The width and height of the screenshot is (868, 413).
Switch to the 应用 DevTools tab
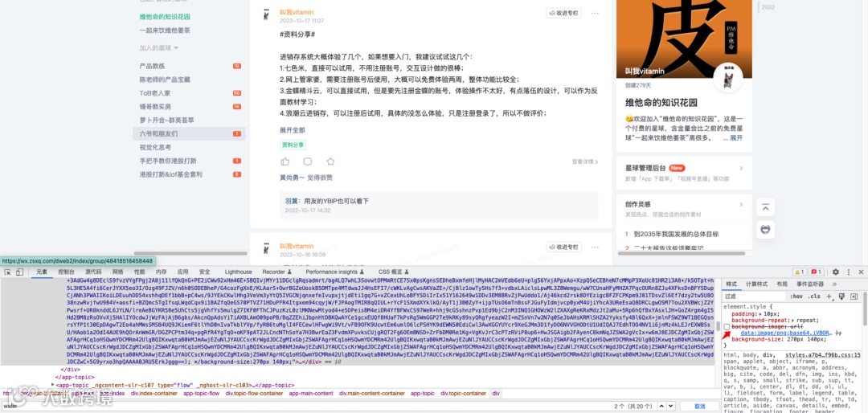pos(182,272)
